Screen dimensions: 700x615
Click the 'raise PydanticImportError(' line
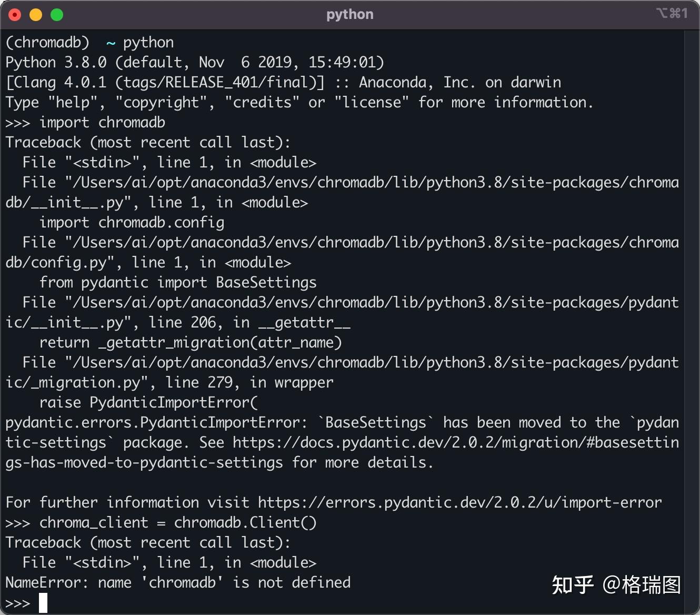point(148,403)
